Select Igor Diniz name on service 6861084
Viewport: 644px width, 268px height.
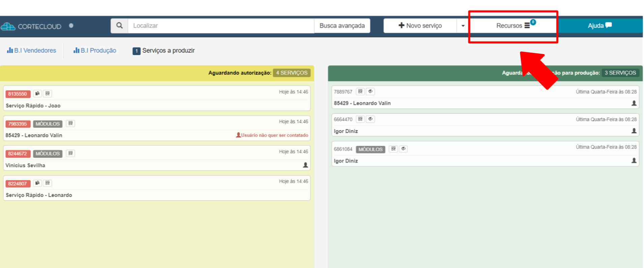[346, 161]
